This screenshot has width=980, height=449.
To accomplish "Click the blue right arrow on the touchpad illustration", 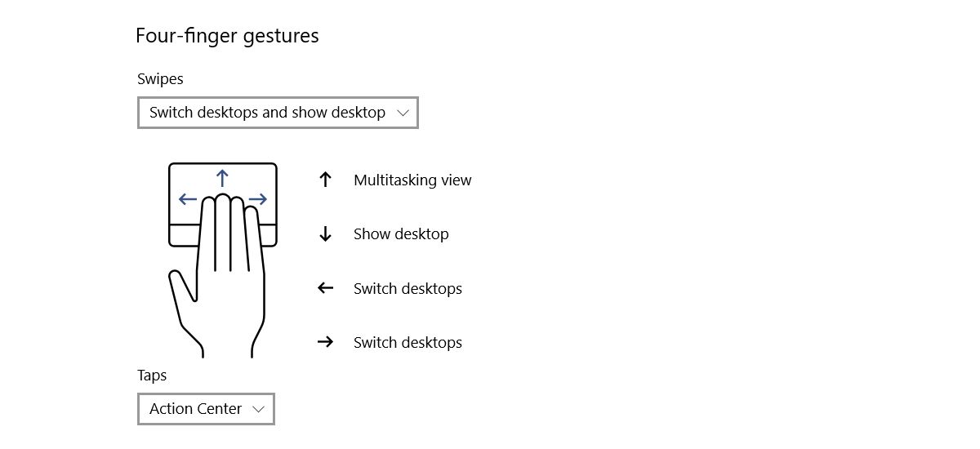I will pyautogui.click(x=258, y=199).
